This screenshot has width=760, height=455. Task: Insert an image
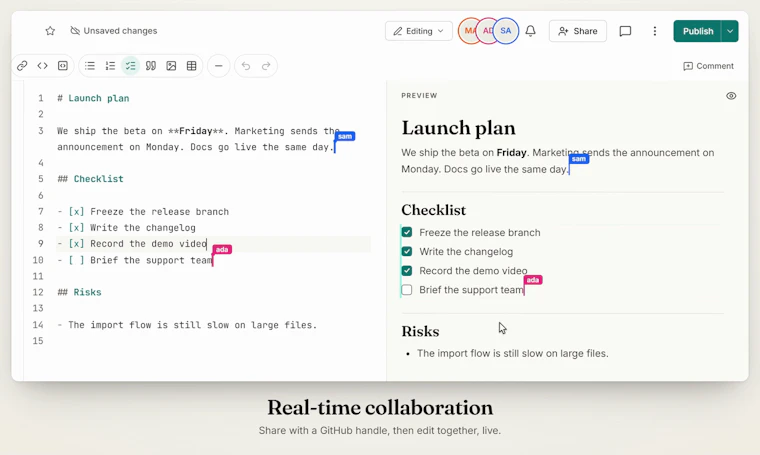171,66
